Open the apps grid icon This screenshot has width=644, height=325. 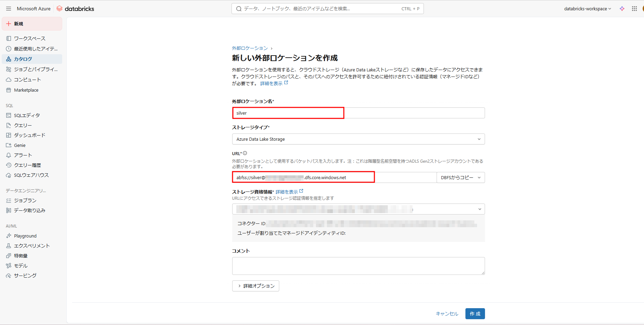pyautogui.click(x=634, y=9)
